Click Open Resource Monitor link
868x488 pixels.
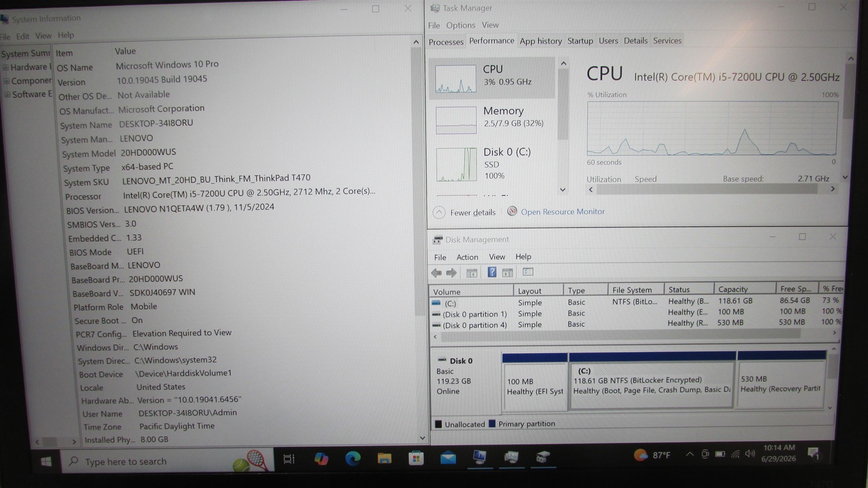point(563,211)
